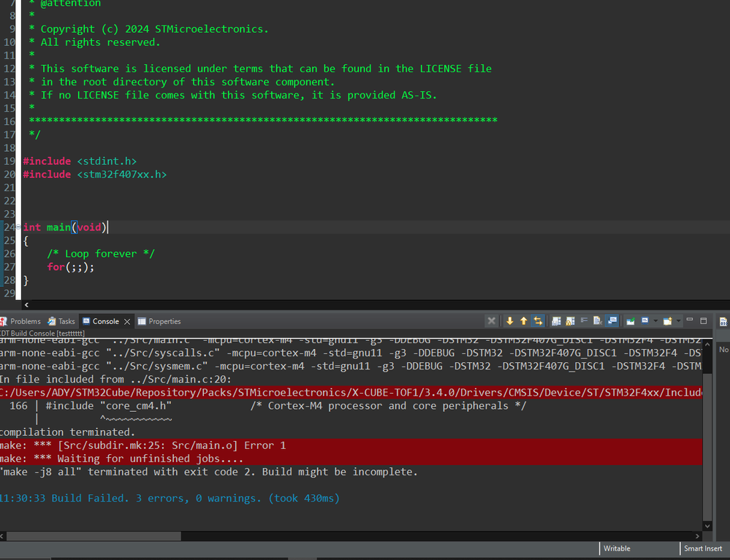Click the Smart Insert status field
The width and height of the screenshot is (730, 560).
(703, 549)
